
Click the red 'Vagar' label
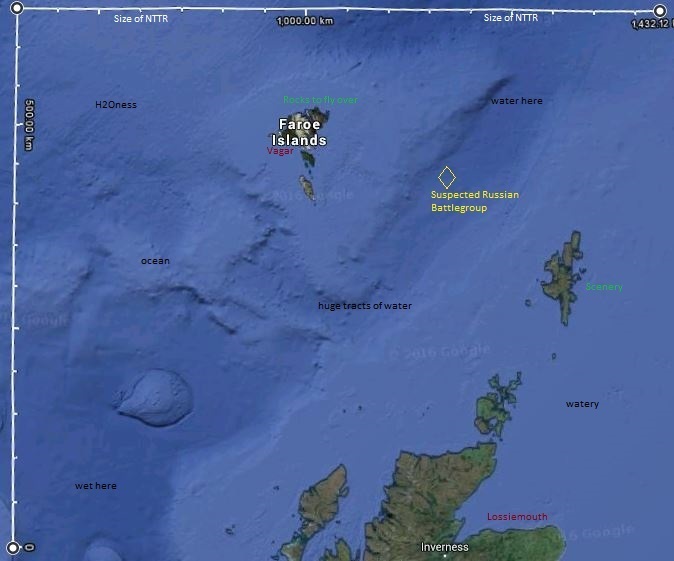click(x=280, y=151)
